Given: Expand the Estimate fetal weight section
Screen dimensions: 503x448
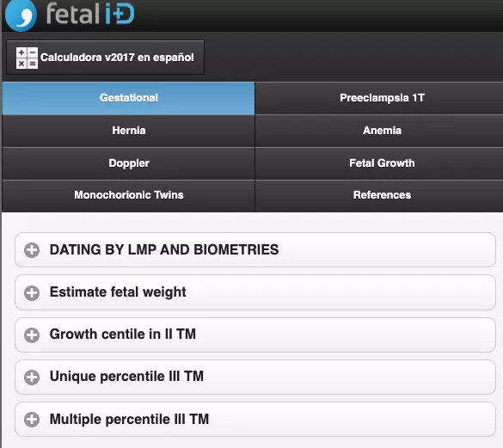Looking at the screenshot, I should [255, 292].
